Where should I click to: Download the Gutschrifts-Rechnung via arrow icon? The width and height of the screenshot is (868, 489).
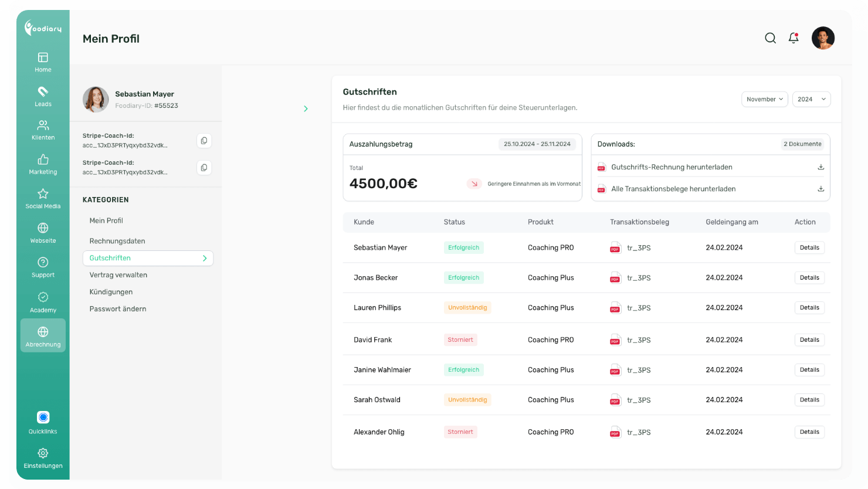[x=820, y=167]
